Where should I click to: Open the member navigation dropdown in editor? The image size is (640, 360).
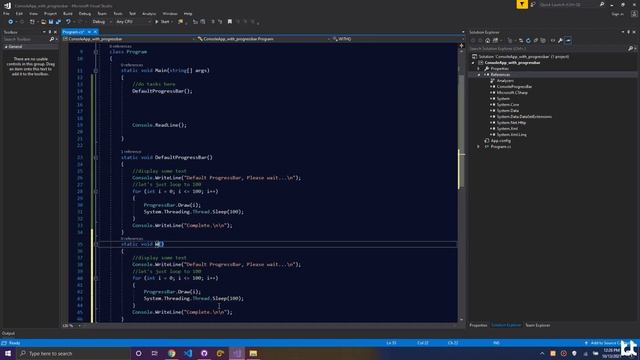[398, 39]
